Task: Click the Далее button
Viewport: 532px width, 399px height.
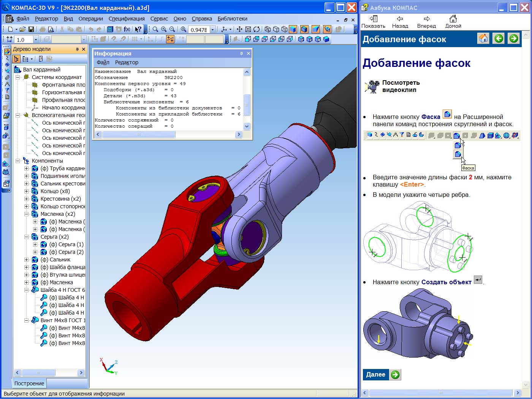Action: pyautogui.click(x=382, y=375)
